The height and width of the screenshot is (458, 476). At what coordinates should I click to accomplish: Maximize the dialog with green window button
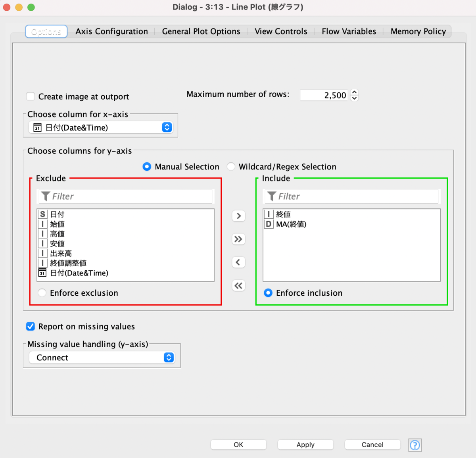click(31, 7)
